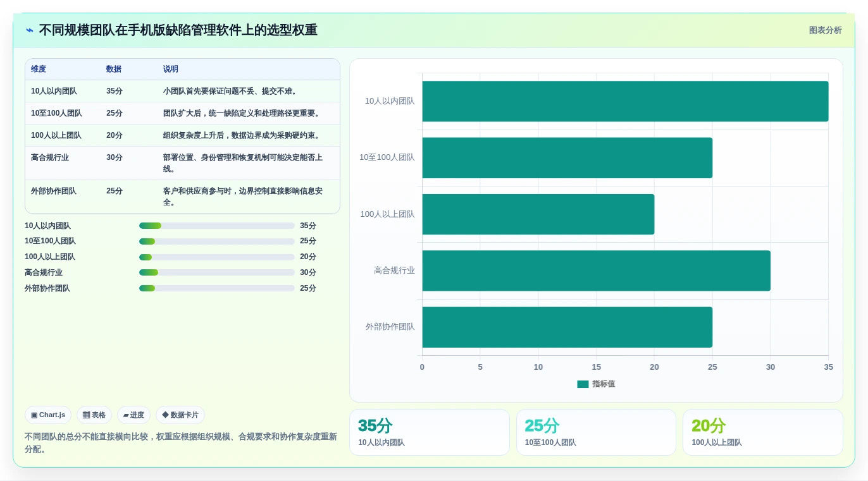
Task: Click the 外部协作团队 chart bar
Action: click(x=567, y=327)
